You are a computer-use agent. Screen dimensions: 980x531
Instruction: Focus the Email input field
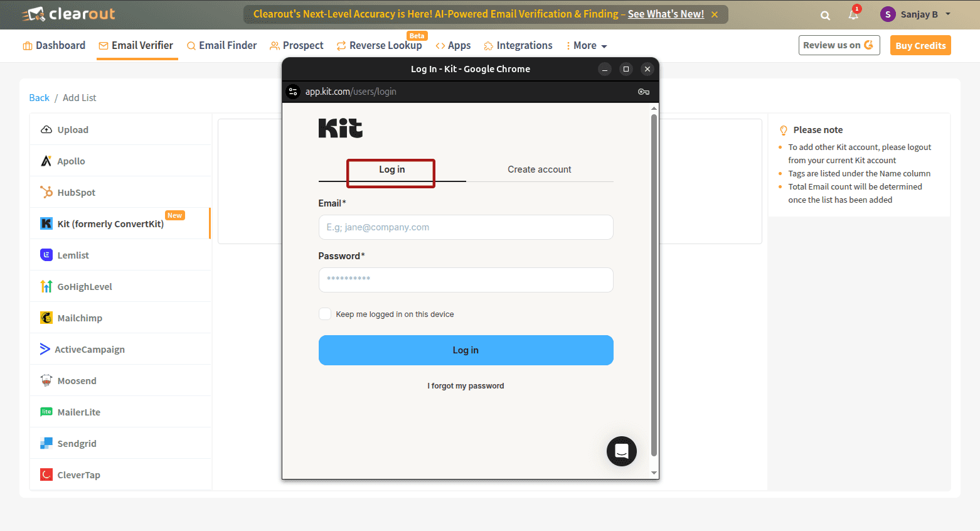[466, 227]
